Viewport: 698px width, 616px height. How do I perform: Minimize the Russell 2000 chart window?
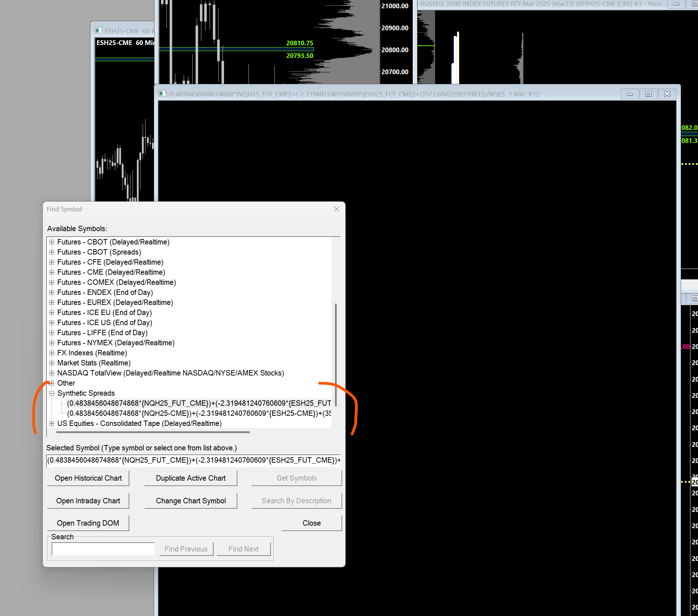pyautogui.click(x=676, y=4)
